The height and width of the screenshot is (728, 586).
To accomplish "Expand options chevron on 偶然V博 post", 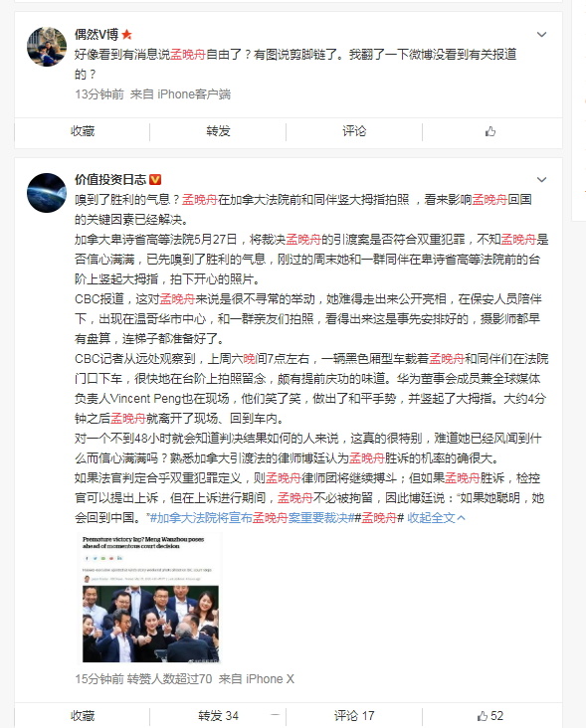I will coord(541,35).
